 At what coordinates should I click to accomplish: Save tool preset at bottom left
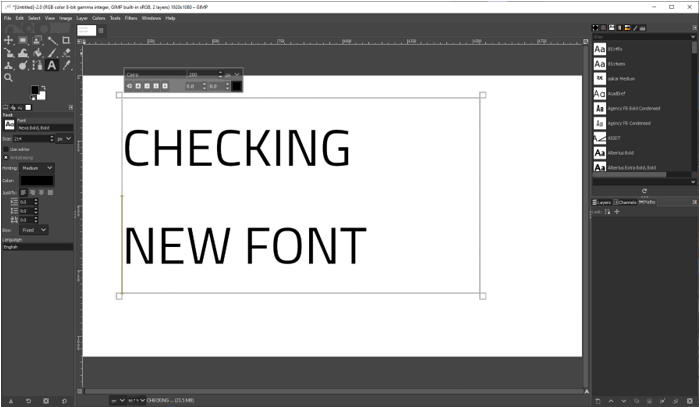point(11,401)
